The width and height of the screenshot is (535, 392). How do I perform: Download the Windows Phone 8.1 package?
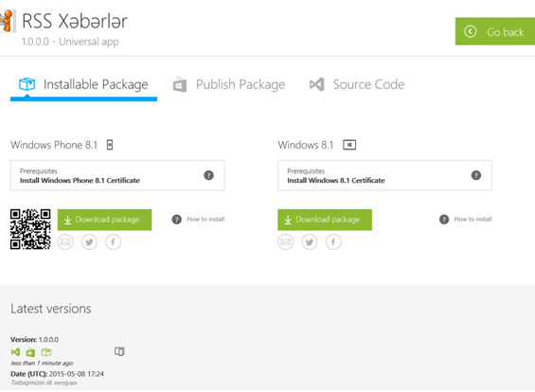(x=104, y=220)
